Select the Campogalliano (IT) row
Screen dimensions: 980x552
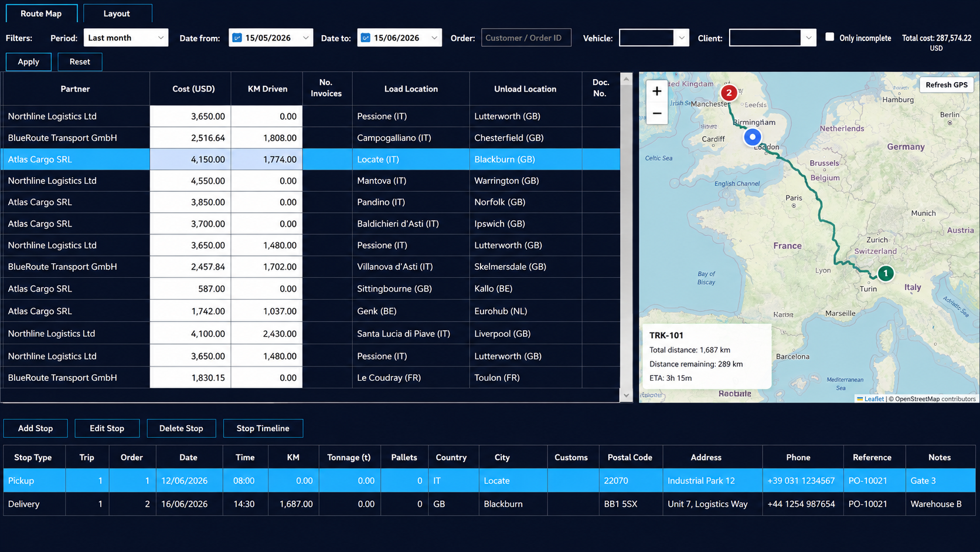[311, 138]
